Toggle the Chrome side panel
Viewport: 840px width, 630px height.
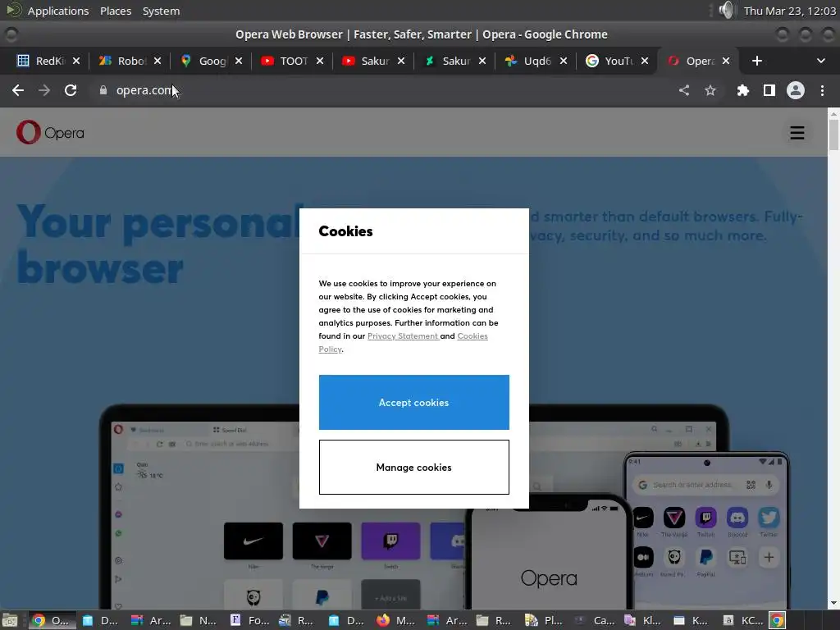pyautogui.click(x=769, y=90)
